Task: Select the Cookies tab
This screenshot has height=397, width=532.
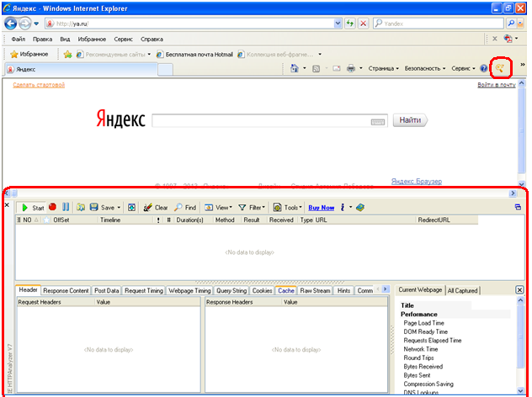Action: tap(262, 290)
